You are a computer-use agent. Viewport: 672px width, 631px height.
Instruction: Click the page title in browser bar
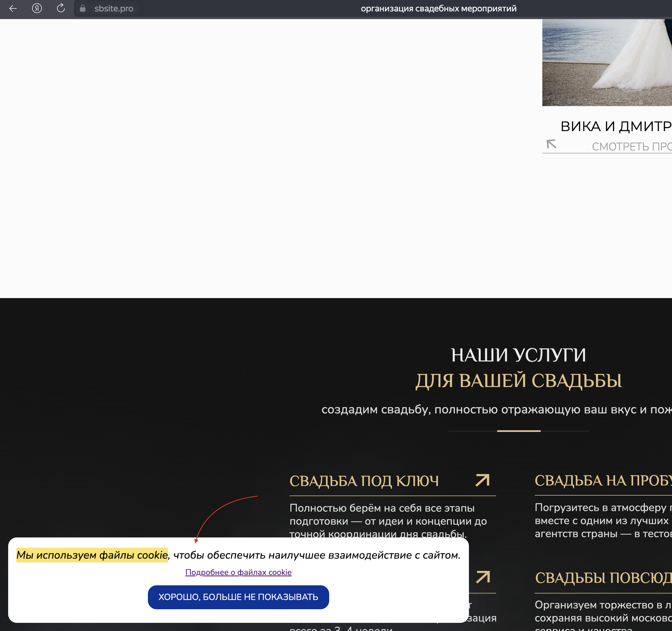click(x=438, y=8)
